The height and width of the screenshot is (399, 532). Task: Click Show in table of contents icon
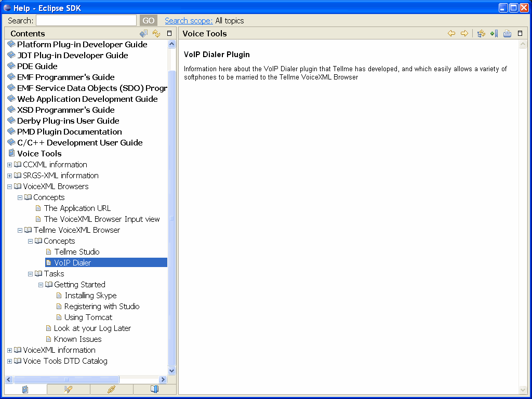[481, 33]
